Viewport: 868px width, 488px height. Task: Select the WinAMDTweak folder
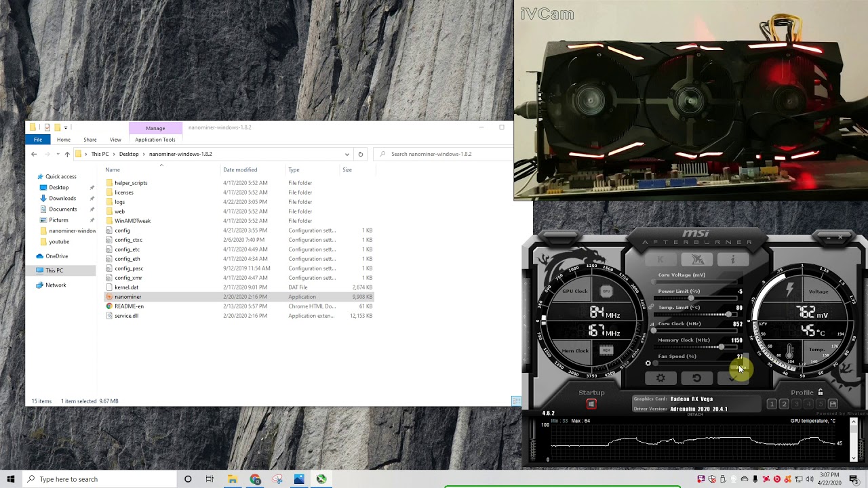tap(132, 221)
